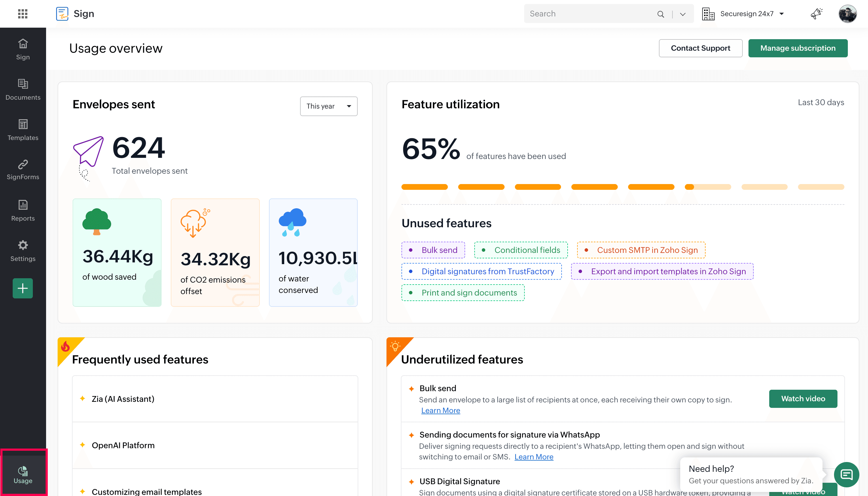
Task: Open the user profile avatar
Action: (847, 14)
